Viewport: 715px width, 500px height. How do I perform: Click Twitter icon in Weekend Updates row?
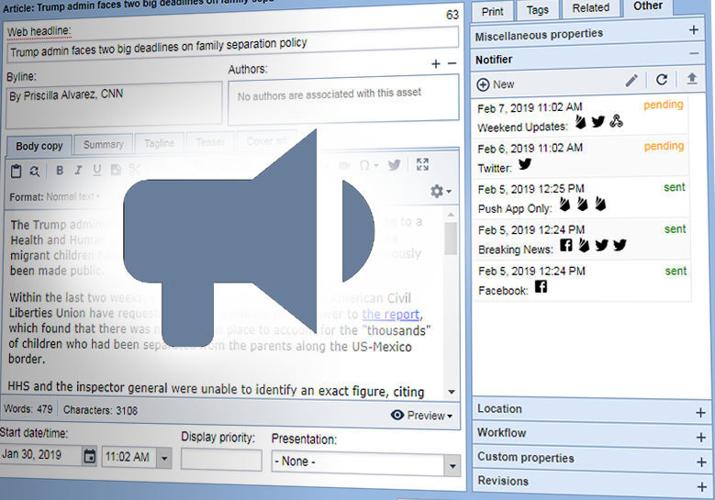point(598,122)
